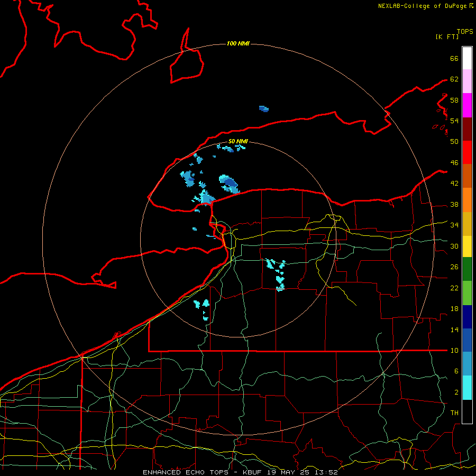The image size is (476, 476).
Task: Click the 66 legend value
Action: click(454, 58)
